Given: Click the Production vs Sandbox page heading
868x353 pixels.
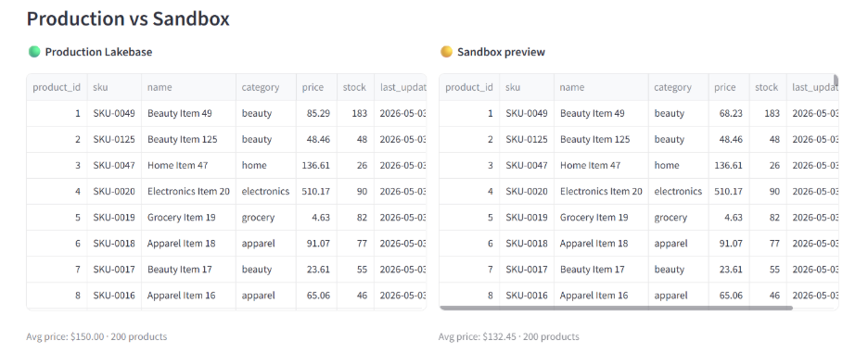Looking at the screenshot, I should click(128, 19).
